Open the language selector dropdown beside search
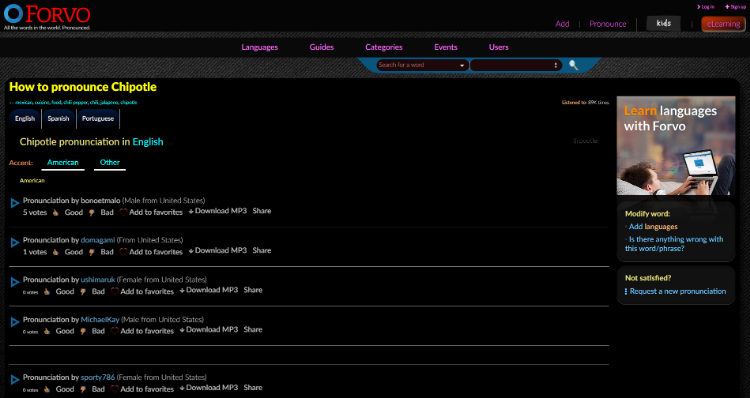The width and height of the screenshot is (750, 398). [516, 65]
